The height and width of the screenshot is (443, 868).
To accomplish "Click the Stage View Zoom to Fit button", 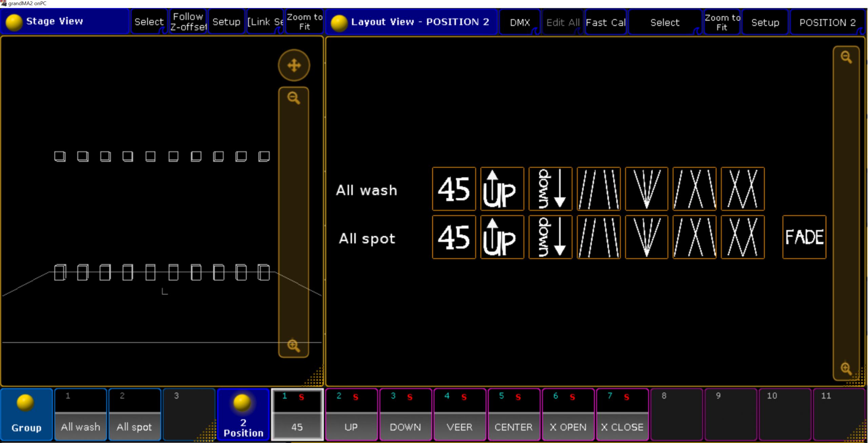I will pos(304,22).
